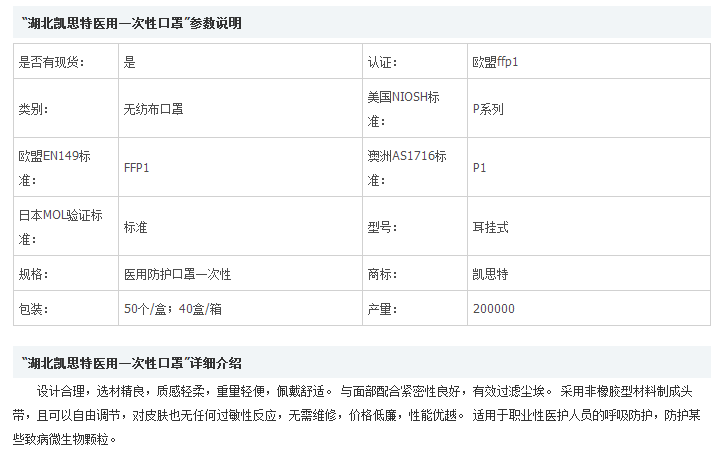The width and height of the screenshot is (721, 465).
Task: Click the '日本MOL验证标准' label cell
Action: click(x=60, y=227)
